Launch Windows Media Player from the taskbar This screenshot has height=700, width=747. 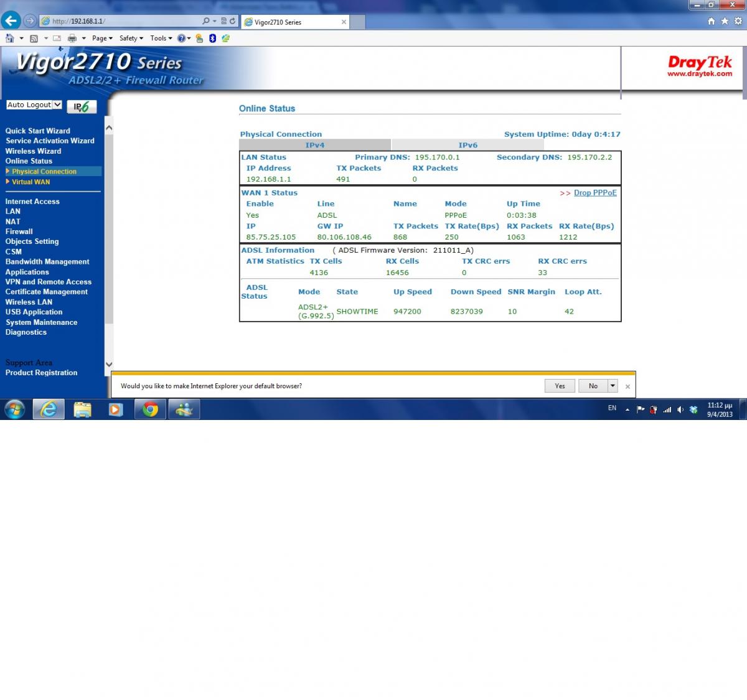click(116, 409)
